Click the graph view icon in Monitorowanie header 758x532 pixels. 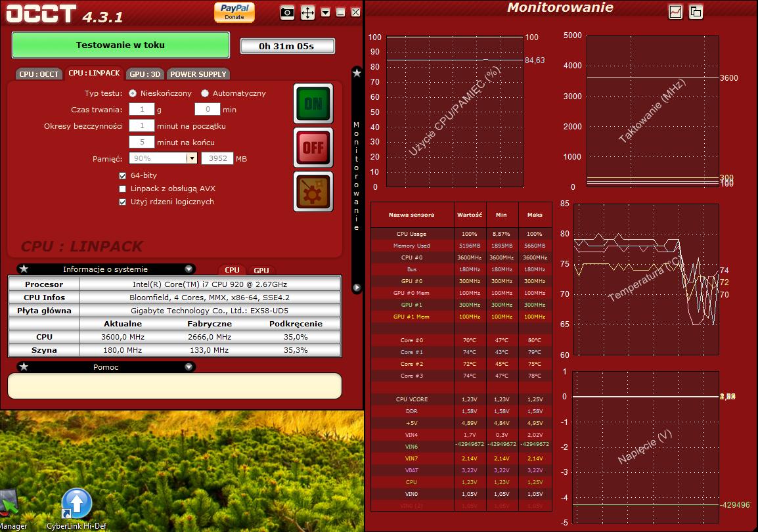coord(675,12)
